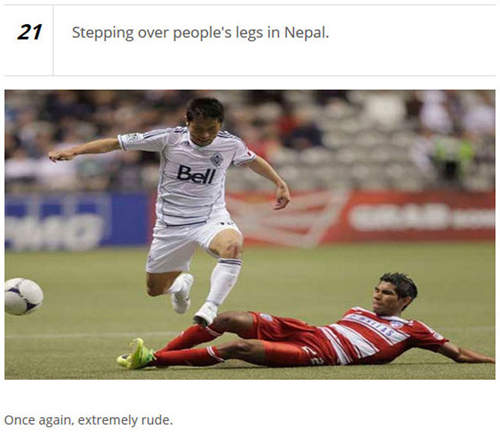Click the red-striped jersey chest lettering
The width and height of the screenshot is (500, 446).
point(374,324)
